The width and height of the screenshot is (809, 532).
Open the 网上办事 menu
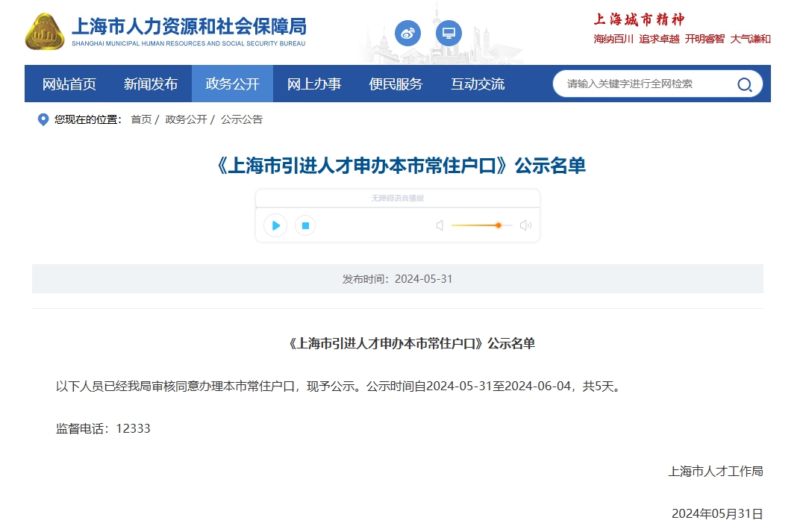[x=314, y=84]
